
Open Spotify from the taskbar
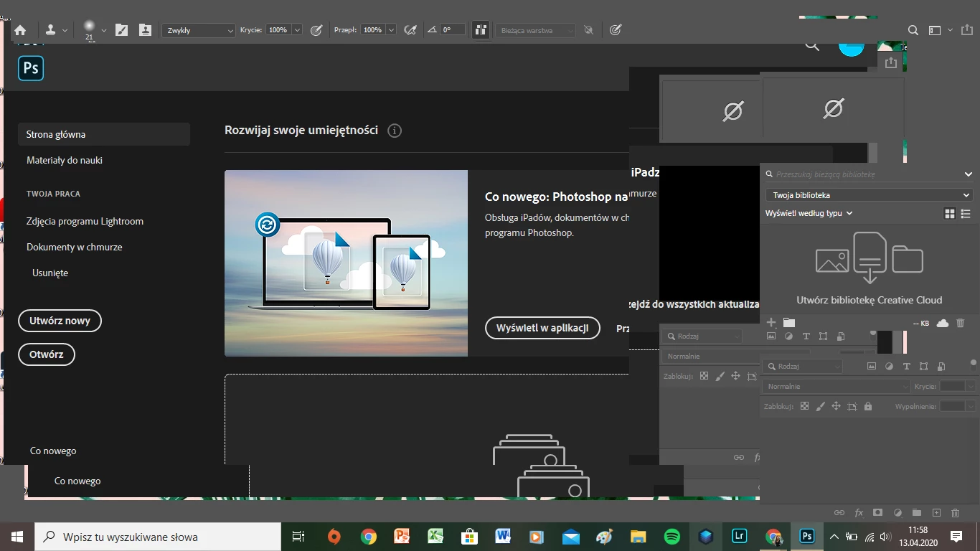click(x=672, y=537)
